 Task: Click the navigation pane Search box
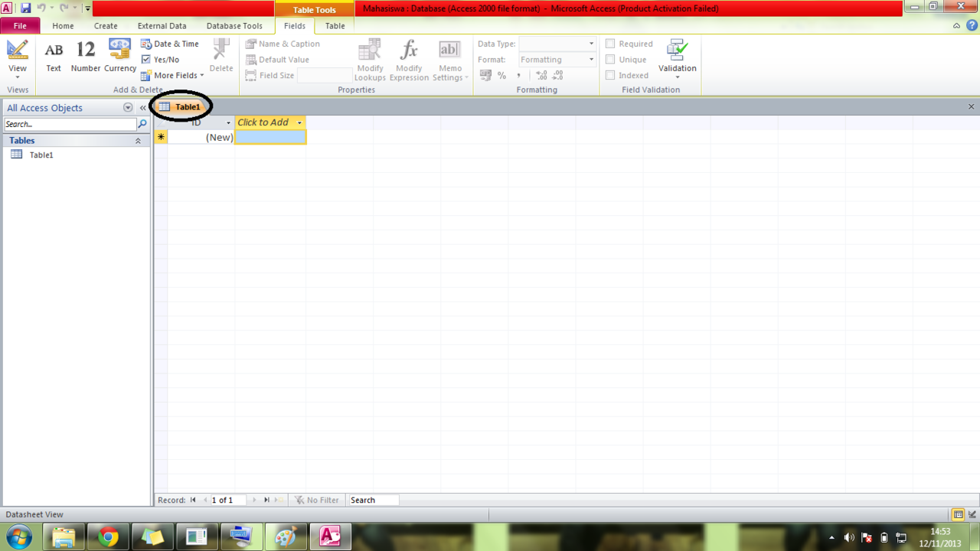pyautogui.click(x=70, y=124)
